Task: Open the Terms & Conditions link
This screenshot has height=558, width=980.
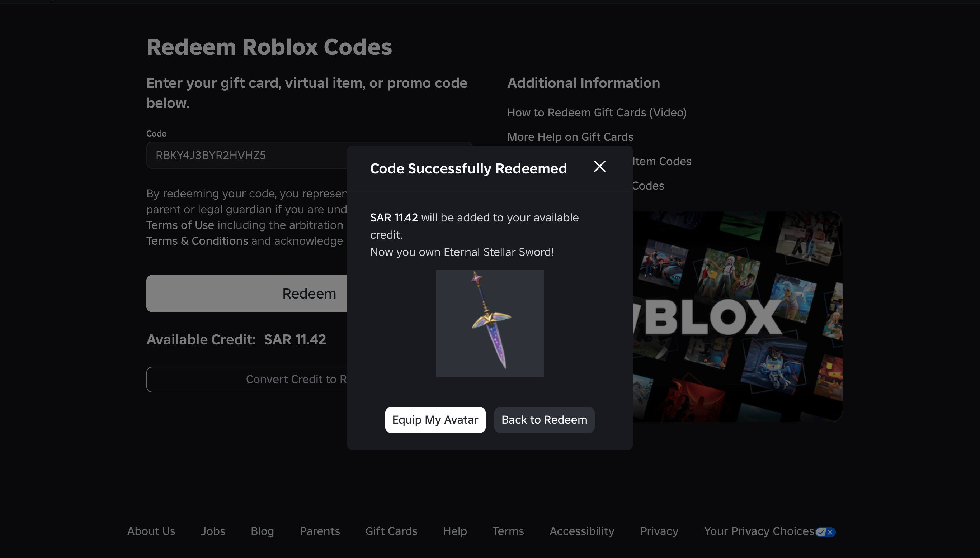Action: pos(197,241)
